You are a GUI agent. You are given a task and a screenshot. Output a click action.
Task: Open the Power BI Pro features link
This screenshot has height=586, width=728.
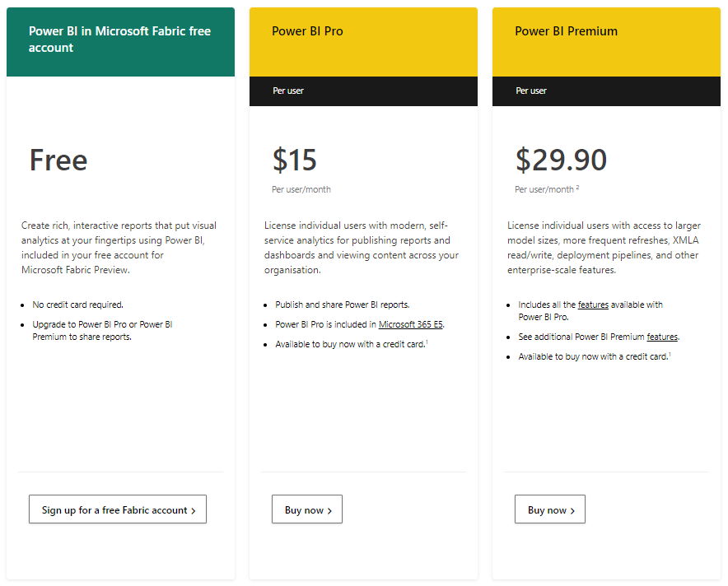593,304
